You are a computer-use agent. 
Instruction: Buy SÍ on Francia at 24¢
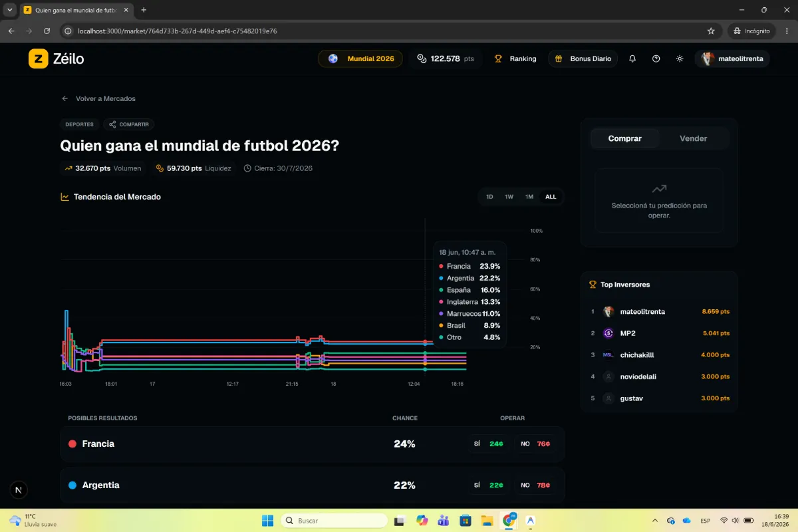coord(489,444)
